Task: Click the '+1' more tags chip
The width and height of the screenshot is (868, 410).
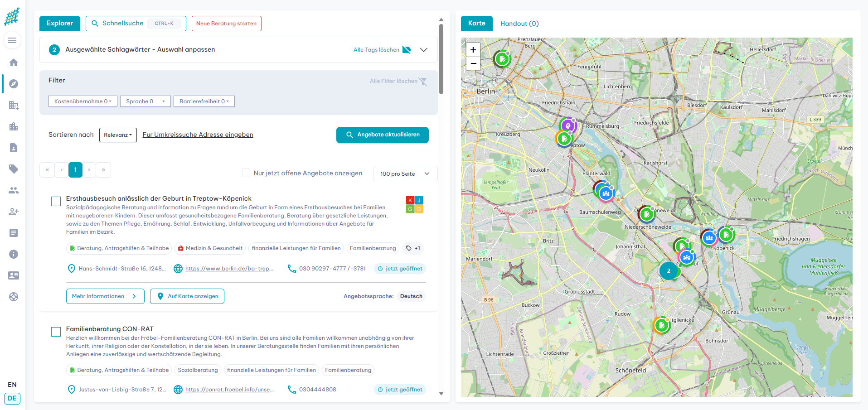Action: coord(413,248)
